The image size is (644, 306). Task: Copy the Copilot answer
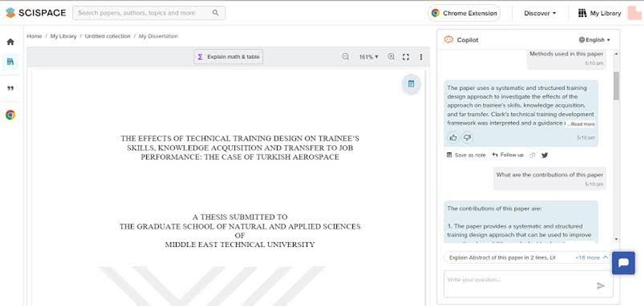[x=532, y=155]
